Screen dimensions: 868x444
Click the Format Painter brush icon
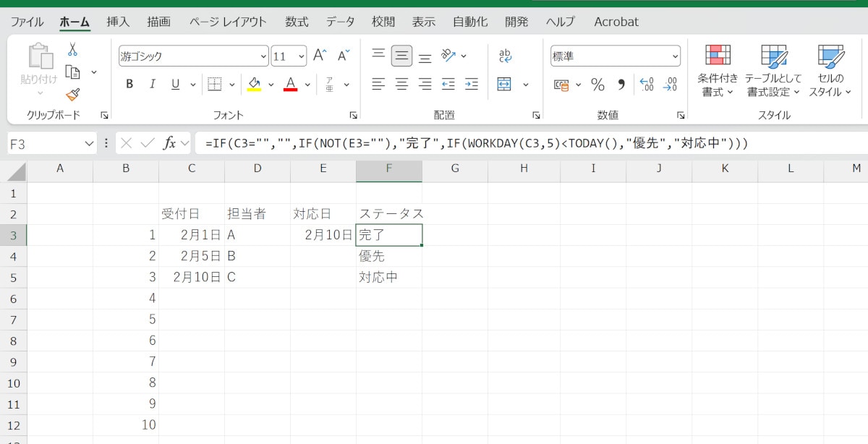tap(72, 94)
